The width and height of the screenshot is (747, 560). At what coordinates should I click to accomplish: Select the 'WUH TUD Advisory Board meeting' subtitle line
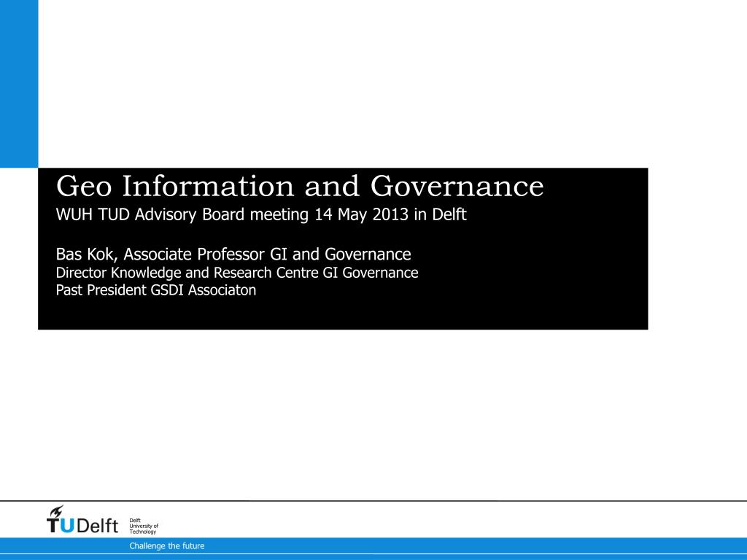(261, 215)
